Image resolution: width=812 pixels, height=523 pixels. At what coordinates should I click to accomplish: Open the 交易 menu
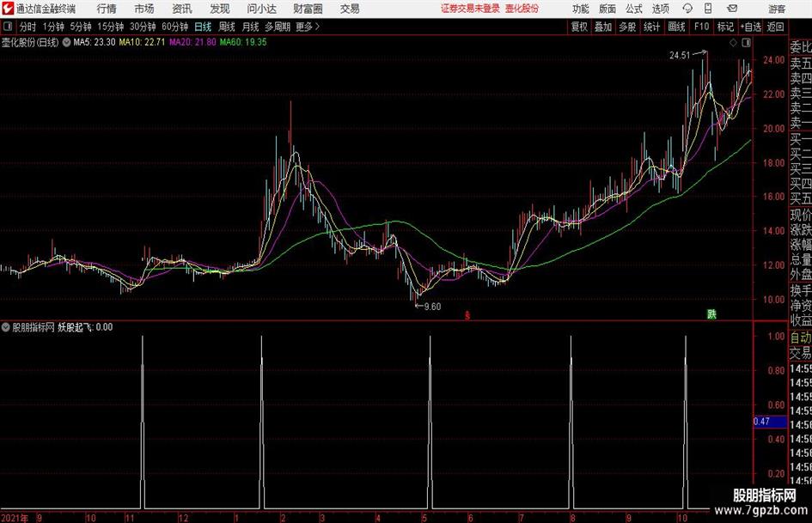(x=350, y=9)
